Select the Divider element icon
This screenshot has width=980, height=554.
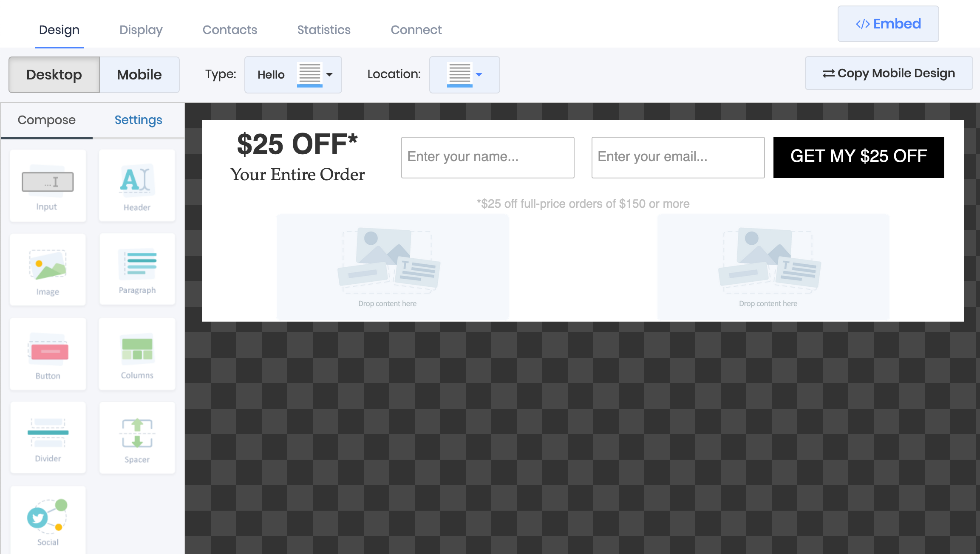point(48,438)
